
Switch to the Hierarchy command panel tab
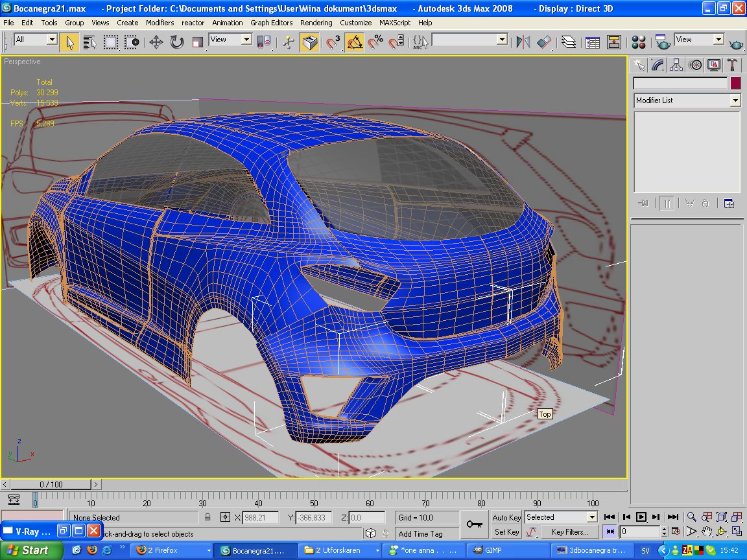[x=676, y=65]
